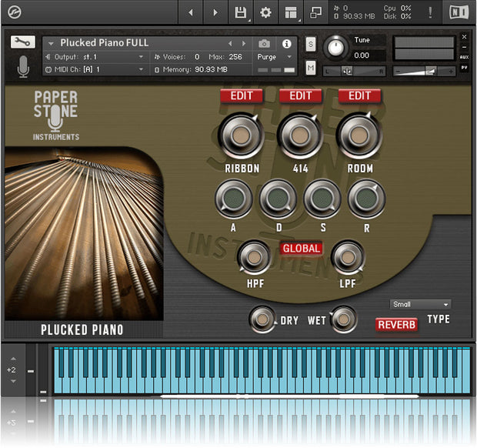Toggle the Mute M button
Image resolution: width=477 pixels, height=448 pixels.
(x=311, y=68)
